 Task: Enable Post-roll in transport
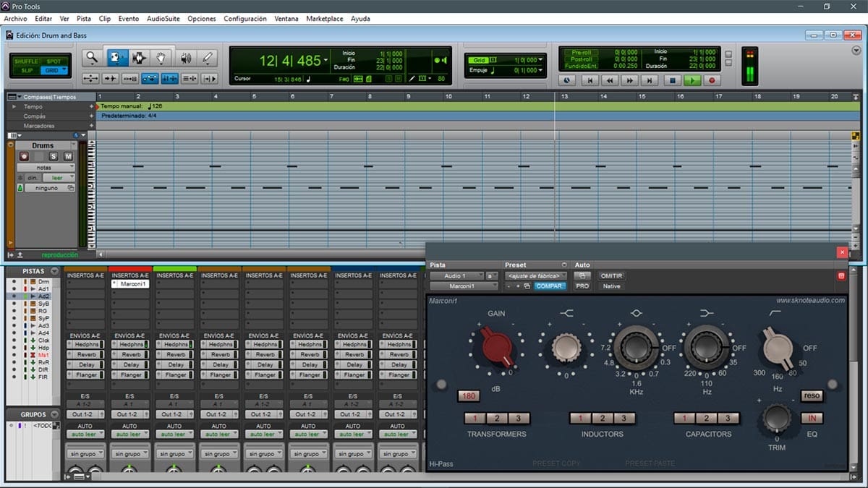[581, 59]
